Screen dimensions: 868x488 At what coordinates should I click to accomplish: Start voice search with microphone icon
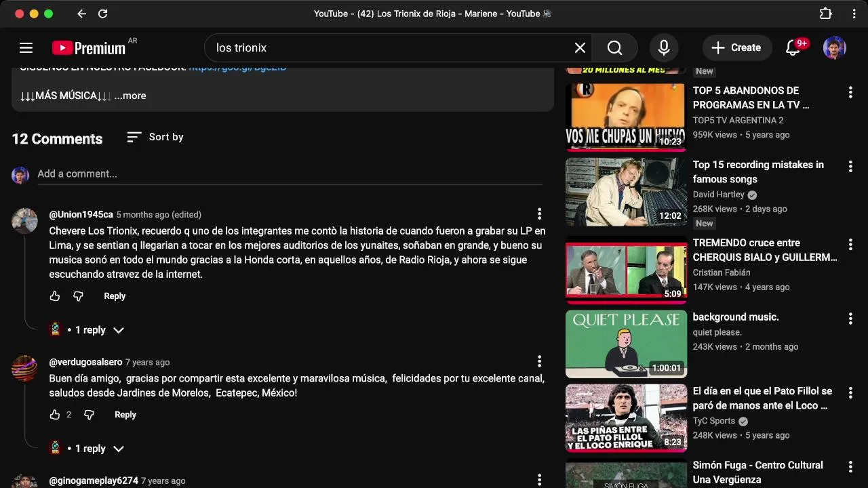664,47
